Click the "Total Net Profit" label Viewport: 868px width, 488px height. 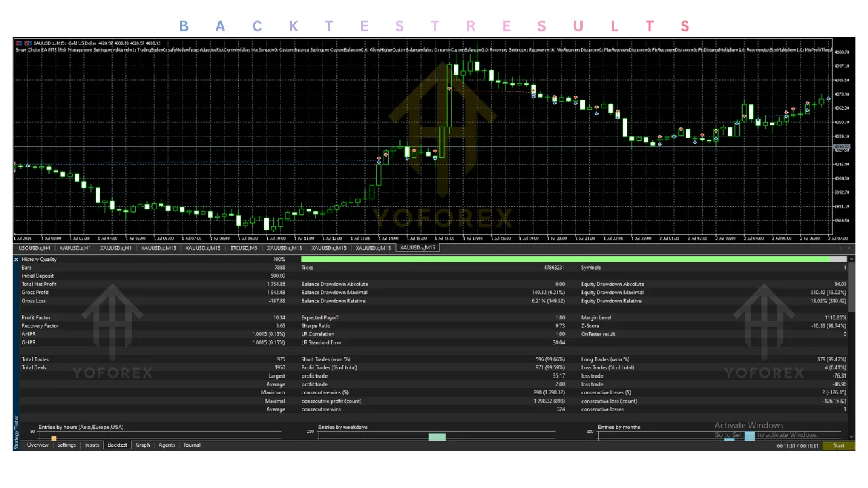coord(39,284)
